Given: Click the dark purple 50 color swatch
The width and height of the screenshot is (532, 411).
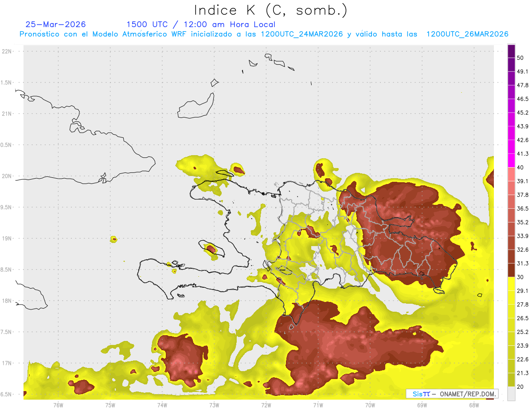Looking at the screenshot, I should (x=511, y=51).
